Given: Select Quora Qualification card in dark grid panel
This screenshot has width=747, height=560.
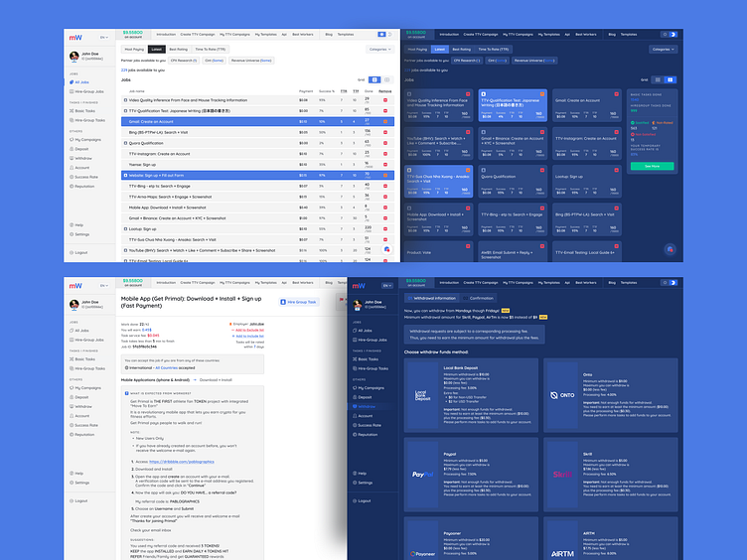Looking at the screenshot, I should click(513, 181).
